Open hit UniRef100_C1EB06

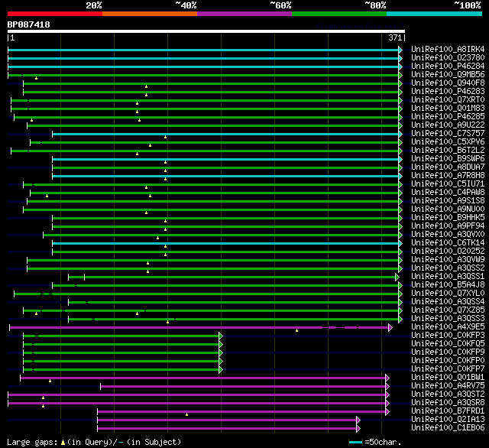[x=448, y=428]
